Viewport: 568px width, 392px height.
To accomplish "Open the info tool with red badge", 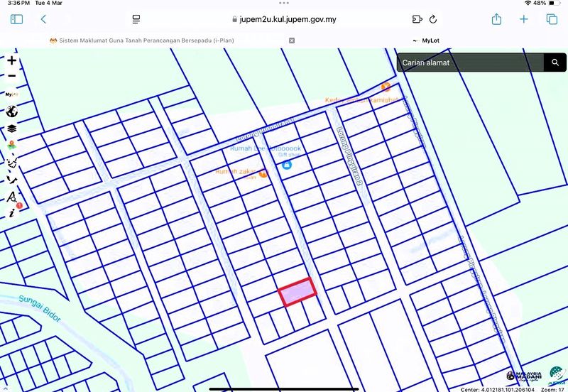I will [x=12, y=212].
